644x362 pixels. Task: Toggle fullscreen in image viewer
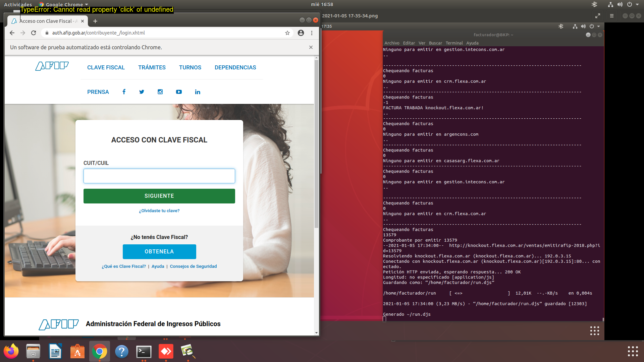(x=598, y=16)
